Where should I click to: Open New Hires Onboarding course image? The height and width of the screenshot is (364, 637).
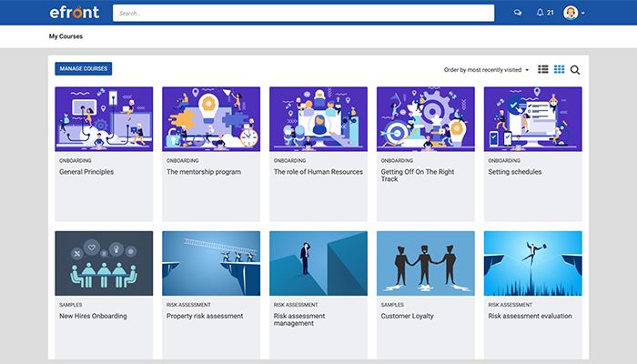[x=104, y=263]
